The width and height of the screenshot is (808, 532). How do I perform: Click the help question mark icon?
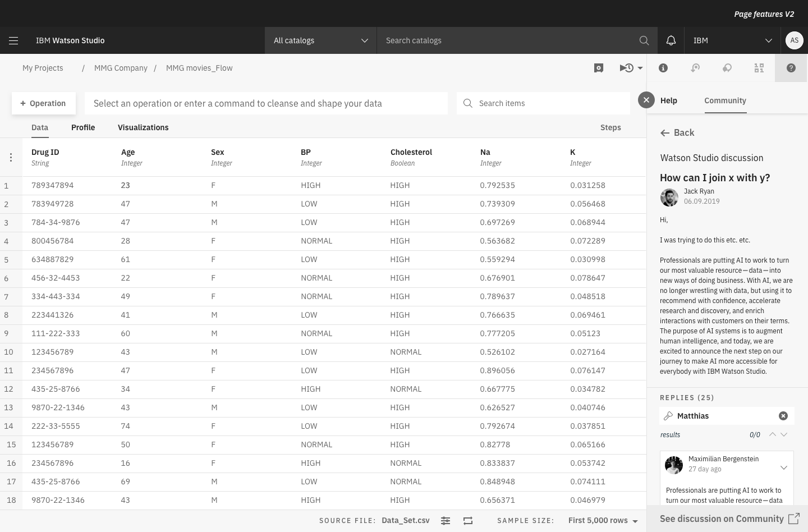point(791,68)
